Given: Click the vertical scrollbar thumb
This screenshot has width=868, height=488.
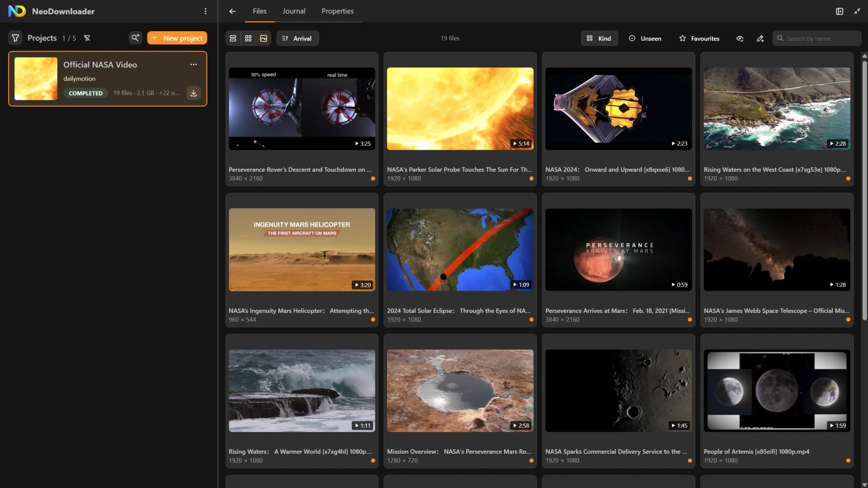Looking at the screenshot, I should [x=864, y=190].
